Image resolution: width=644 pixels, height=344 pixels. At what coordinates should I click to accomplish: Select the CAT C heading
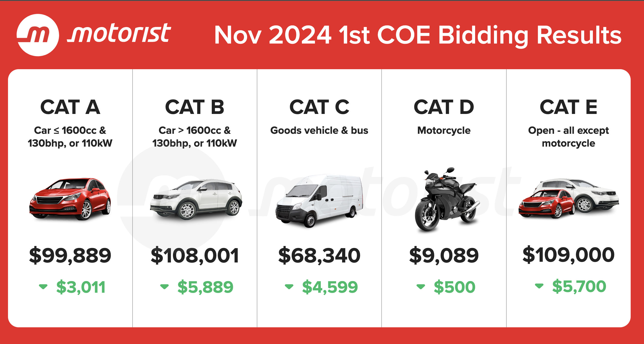319,107
